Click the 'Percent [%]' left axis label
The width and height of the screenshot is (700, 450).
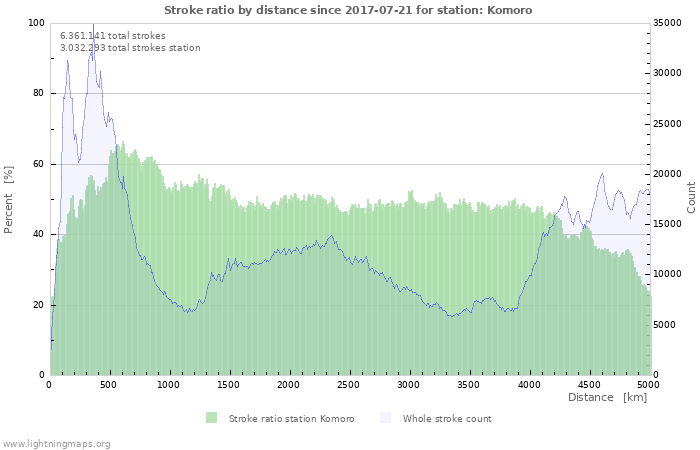pos(9,199)
